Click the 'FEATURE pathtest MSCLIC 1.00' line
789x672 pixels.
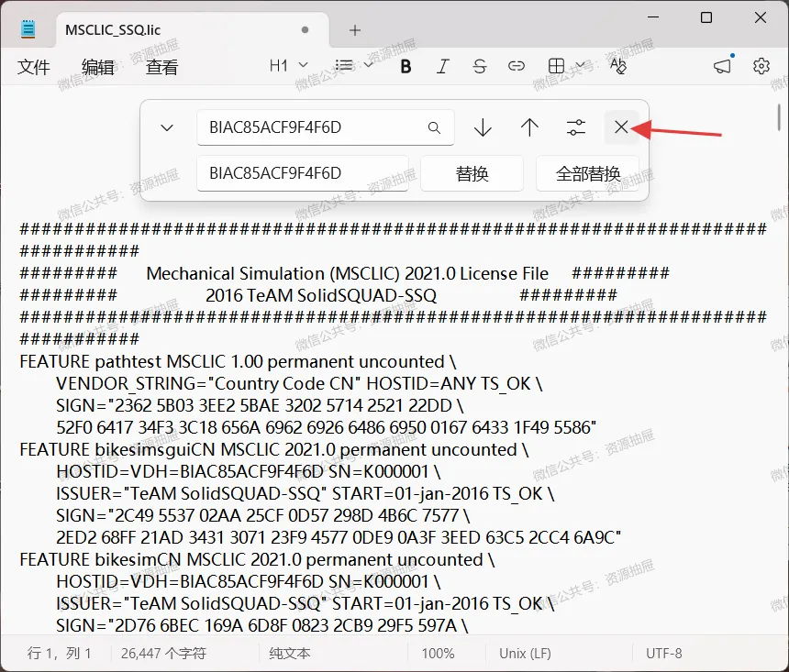click(238, 361)
